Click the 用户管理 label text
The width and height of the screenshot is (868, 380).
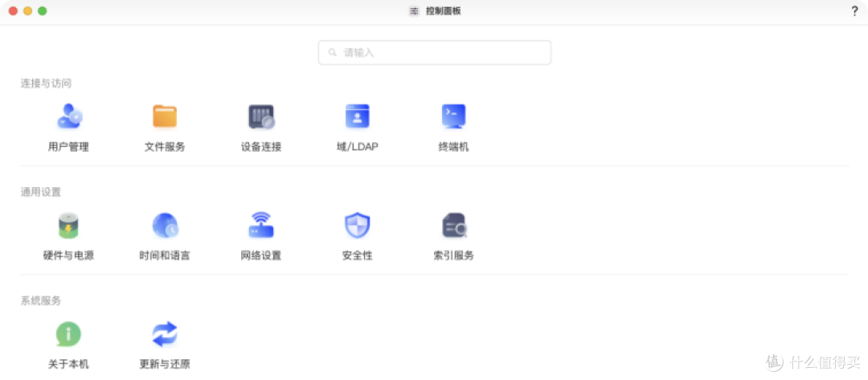[68, 147]
